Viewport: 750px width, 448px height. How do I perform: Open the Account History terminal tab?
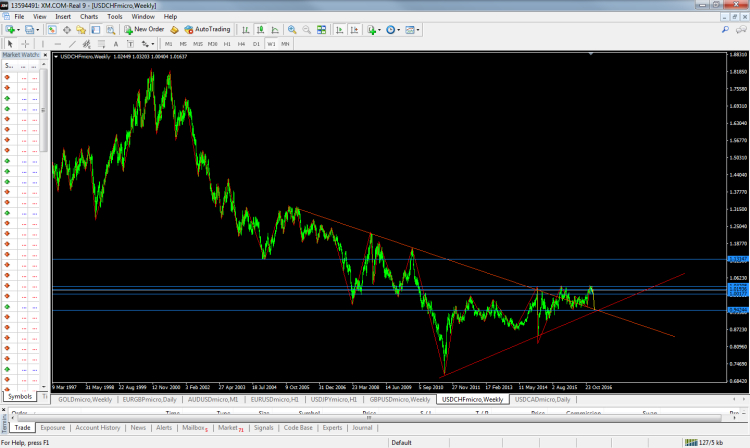coord(98,427)
